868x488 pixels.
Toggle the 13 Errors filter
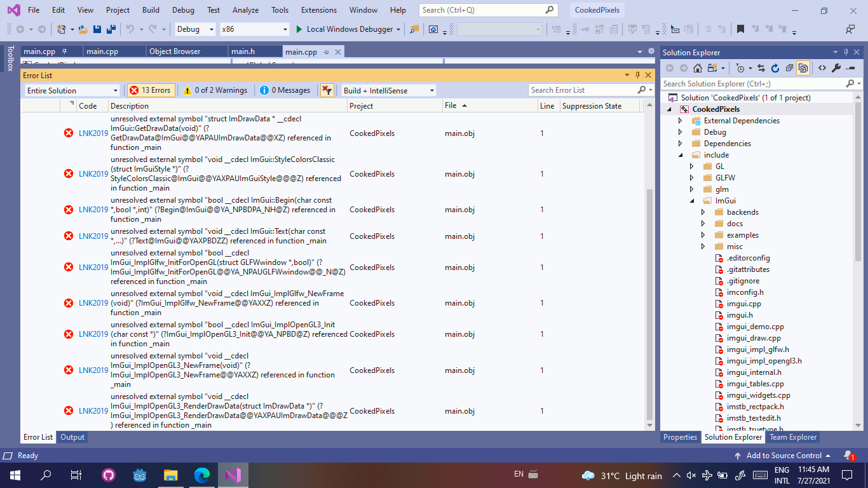tap(151, 90)
